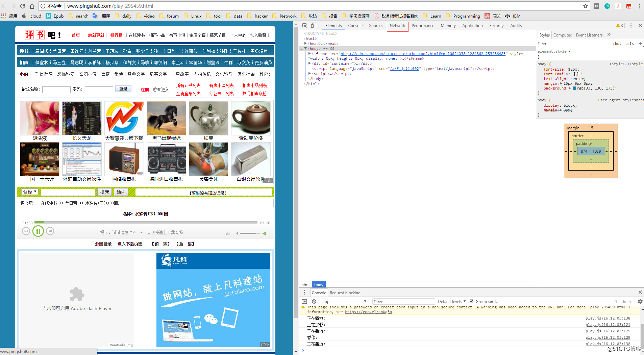Screen dimensions: 644x355
Task: Open the Default levels dropdown
Action: click(x=452, y=301)
